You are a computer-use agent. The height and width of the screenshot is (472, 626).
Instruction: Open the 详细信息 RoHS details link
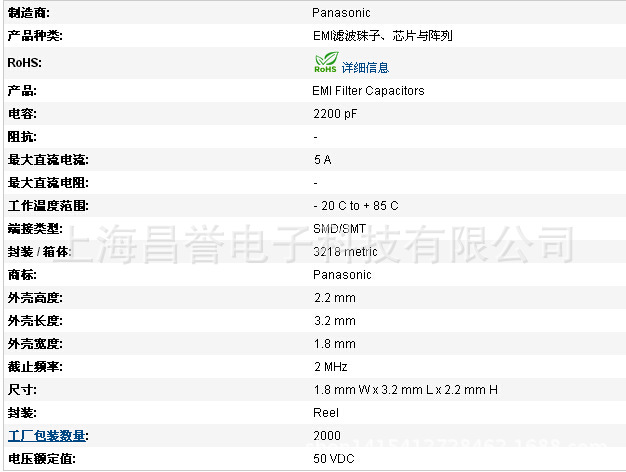point(365,68)
